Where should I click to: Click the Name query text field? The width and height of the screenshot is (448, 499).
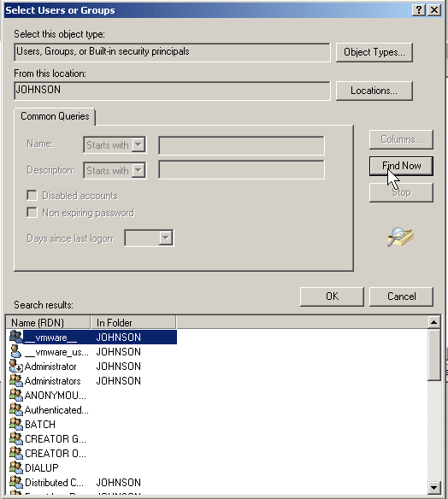click(x=241, y=145)
